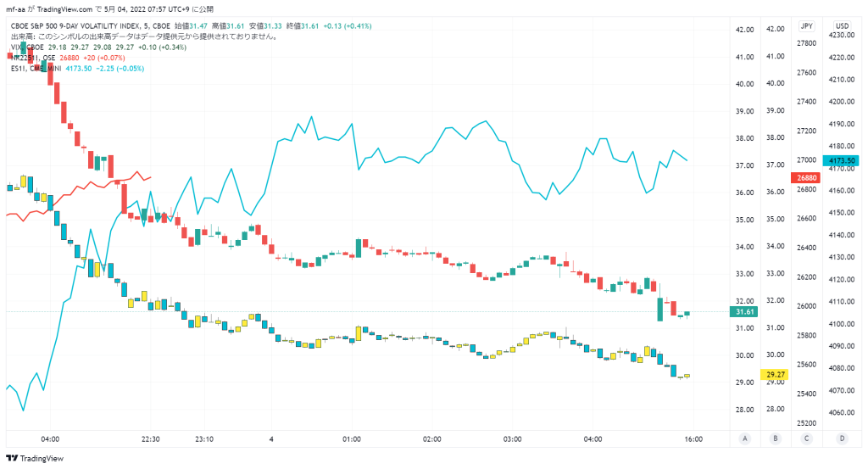This screenshot has height=469, width=868.
Task: Click 4230.00 on the USD scale
Action: click(x=842, y=35)
